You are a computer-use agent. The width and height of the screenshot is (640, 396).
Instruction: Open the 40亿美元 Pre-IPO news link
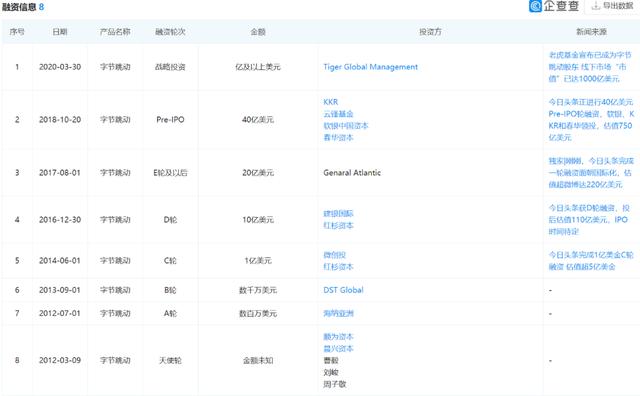point(591,120)
